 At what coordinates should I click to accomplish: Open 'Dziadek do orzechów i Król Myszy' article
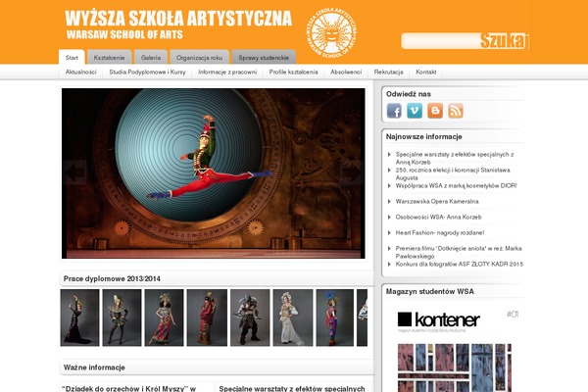[x=129, y=389]
